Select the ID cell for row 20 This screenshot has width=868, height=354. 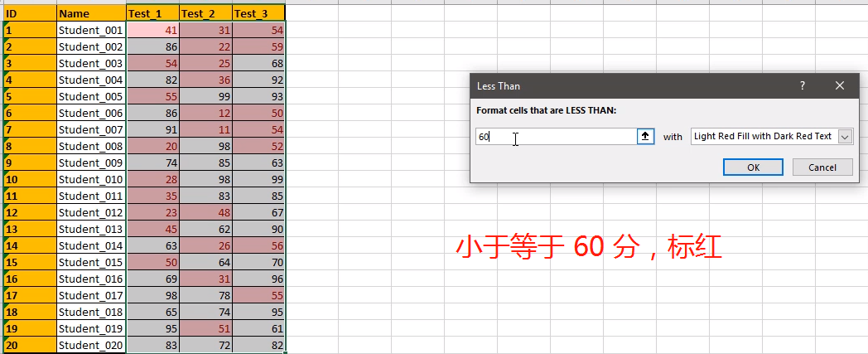point(30,345)
